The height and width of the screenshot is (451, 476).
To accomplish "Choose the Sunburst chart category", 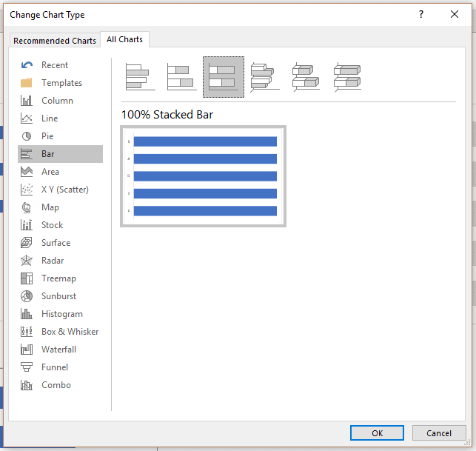I will point(58,296).
